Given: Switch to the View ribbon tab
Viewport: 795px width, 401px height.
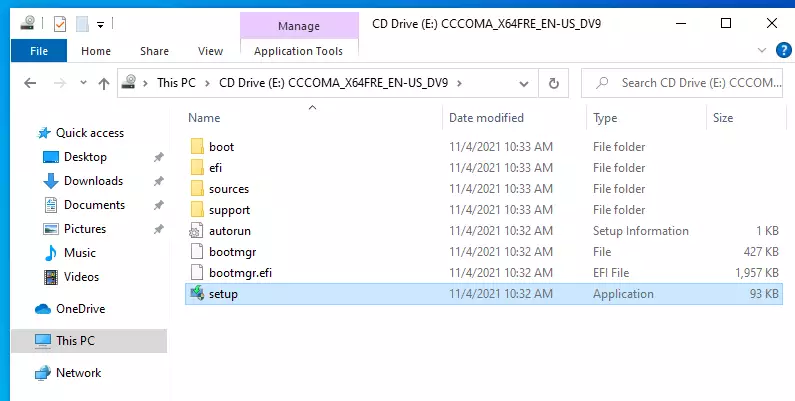Looking at the screenshot, I should coord(210,51).
